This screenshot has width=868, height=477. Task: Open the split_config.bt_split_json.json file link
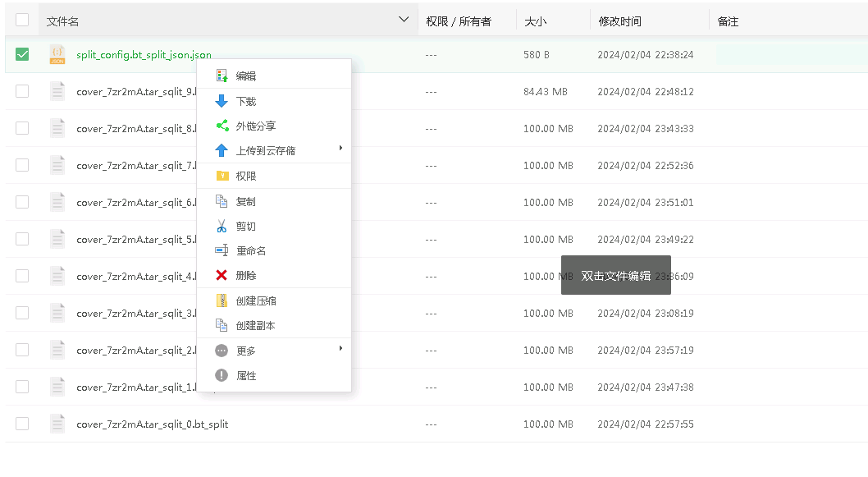point(144,55)
